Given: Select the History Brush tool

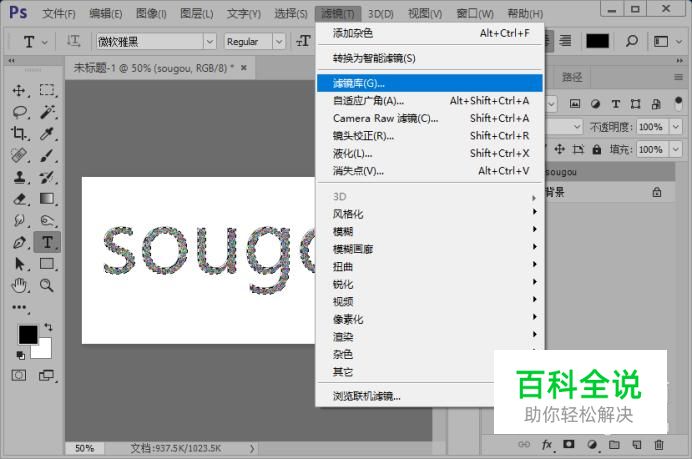Looking at the screenshot, I should tap(47, 177).
